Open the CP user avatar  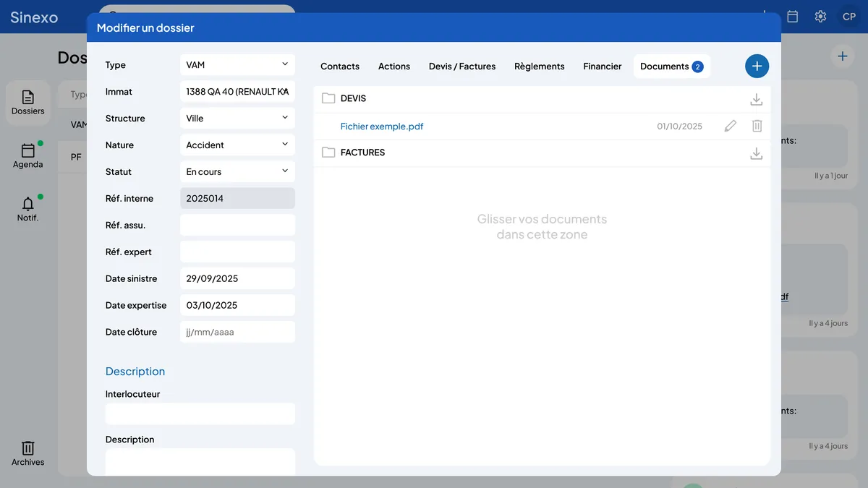[849, 16]
